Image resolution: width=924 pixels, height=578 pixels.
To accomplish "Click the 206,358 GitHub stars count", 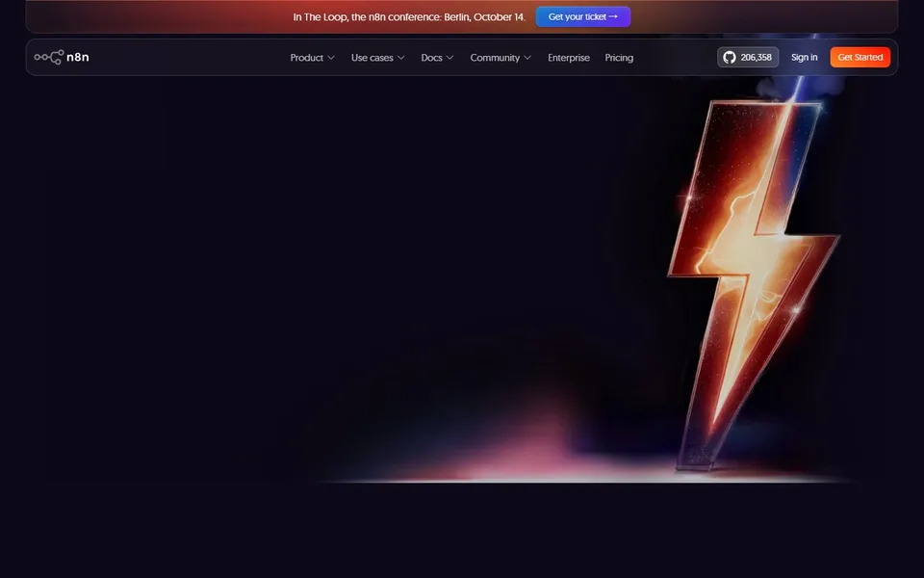I will tap(757, 57).
